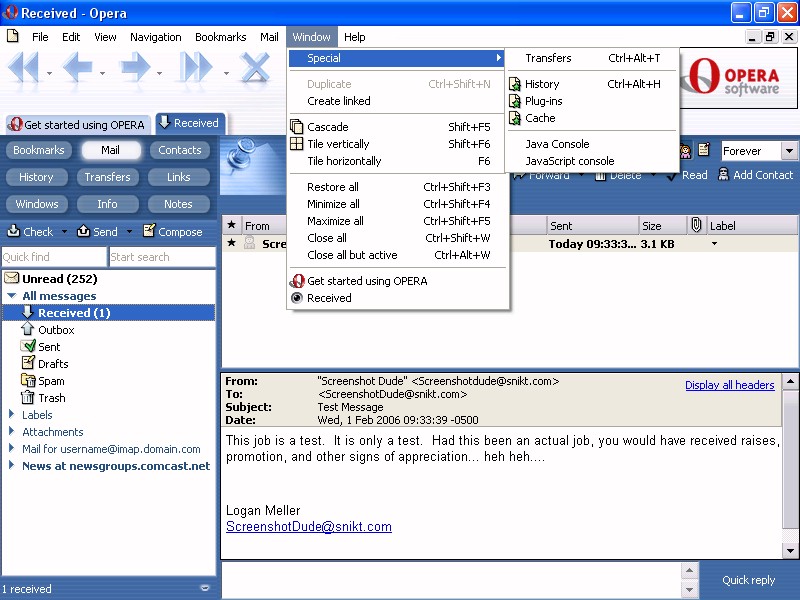Choose Tile vertically in Window menu
800x600 pixels.
click(338, 144)
